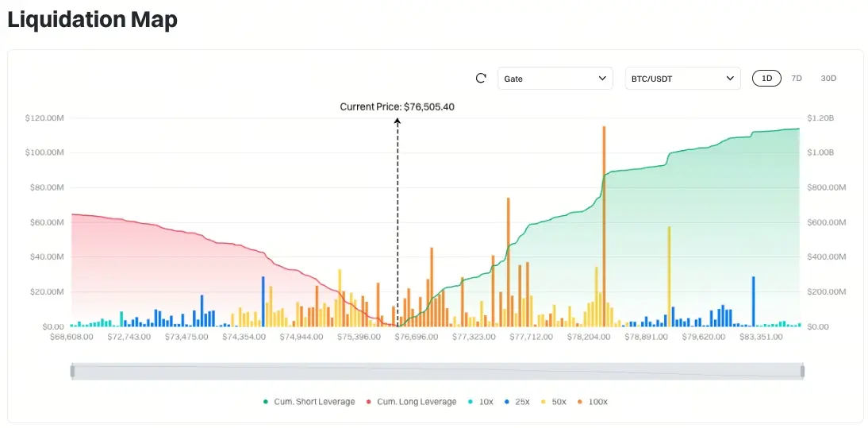Image resolution: width=868 pixels, height=428 pixels.
Task: Click the tall yellow 50x bar near $78,891
Action: pyautogui.click(x=669, y=276)
